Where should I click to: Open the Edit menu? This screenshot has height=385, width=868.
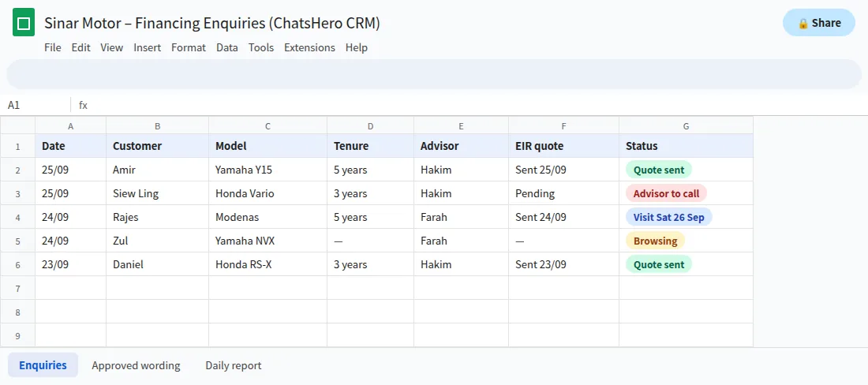(80, 47)
